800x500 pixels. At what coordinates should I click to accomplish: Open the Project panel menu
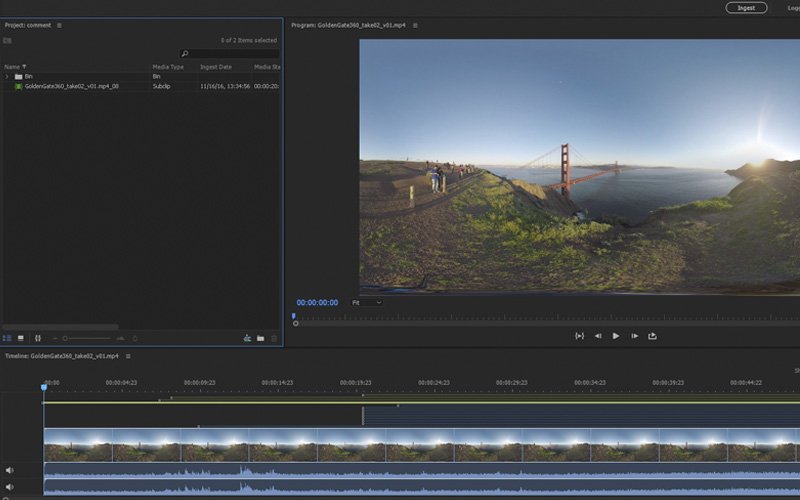coord(59,25)
